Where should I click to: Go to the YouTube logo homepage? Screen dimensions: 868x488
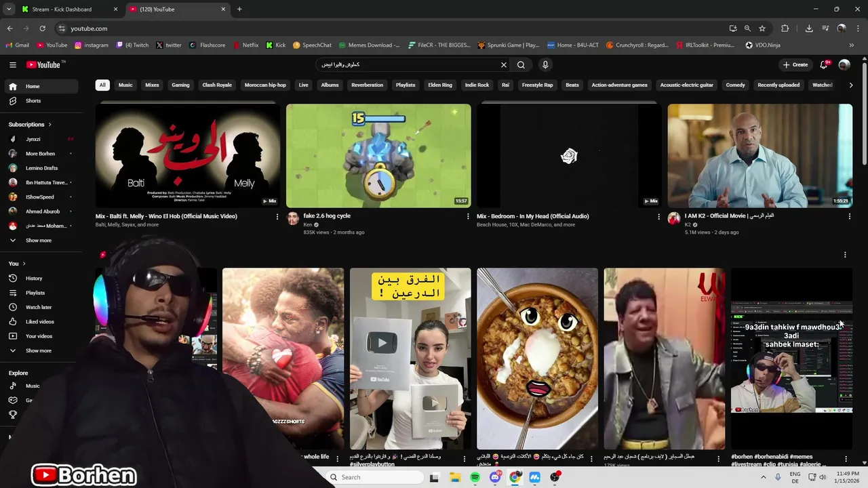(45, 65)
